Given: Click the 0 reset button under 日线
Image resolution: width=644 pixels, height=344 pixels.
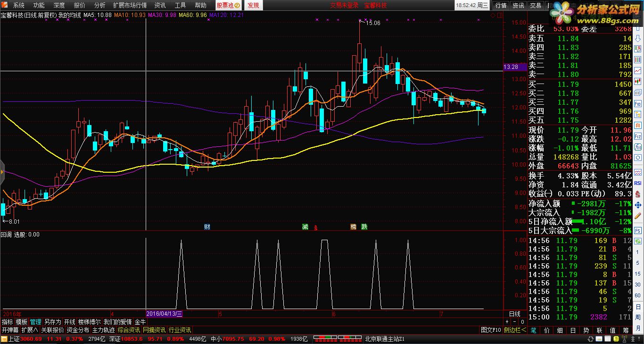Looking at the screenshot, I should [x=522, y=321].
